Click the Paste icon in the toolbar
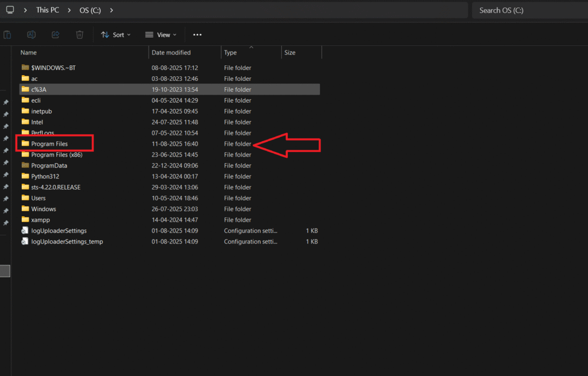The height and width of the screenshot is (376, 588). click(7, 35)
